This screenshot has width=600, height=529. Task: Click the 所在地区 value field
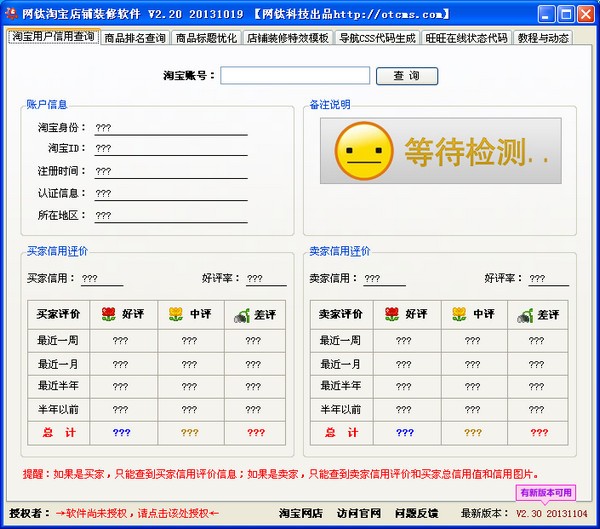pyautogui.click(x=171, y=216)
